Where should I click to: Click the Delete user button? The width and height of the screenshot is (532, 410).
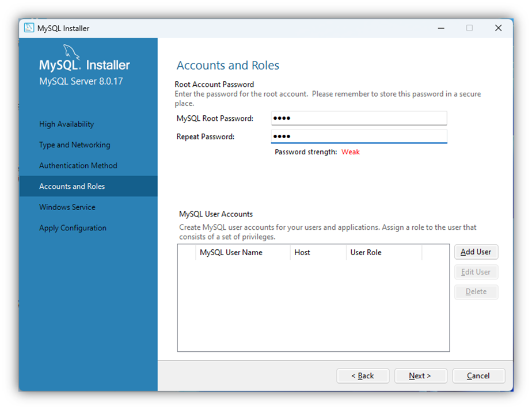(476, 291)
